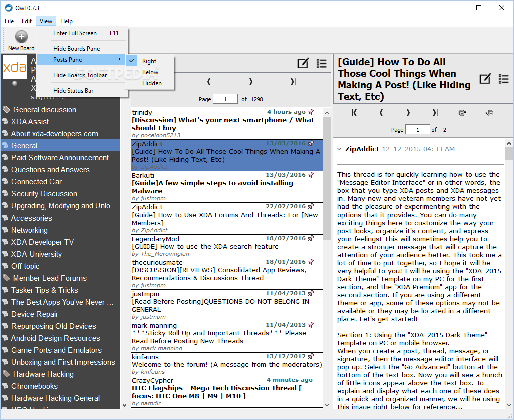Click the Owl app icon in title bar
Screen dimensions: 514x420
click(8, 8)
